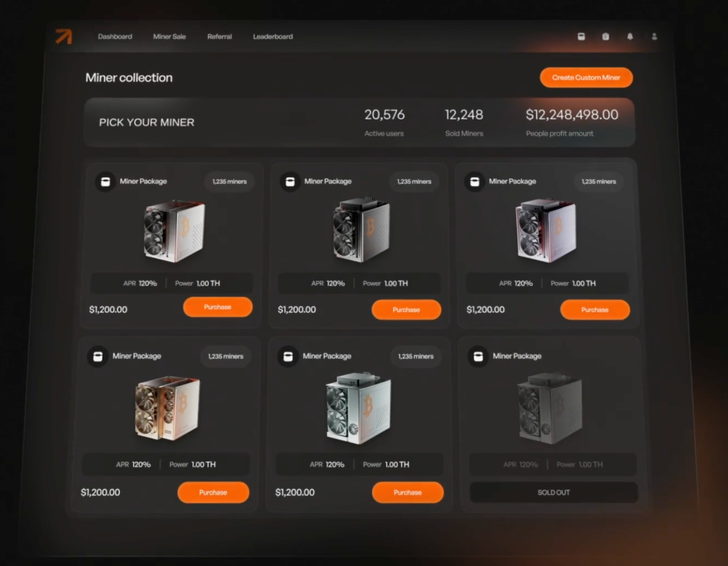Open the wallet icon in the top bar

[x=581, y=36]
